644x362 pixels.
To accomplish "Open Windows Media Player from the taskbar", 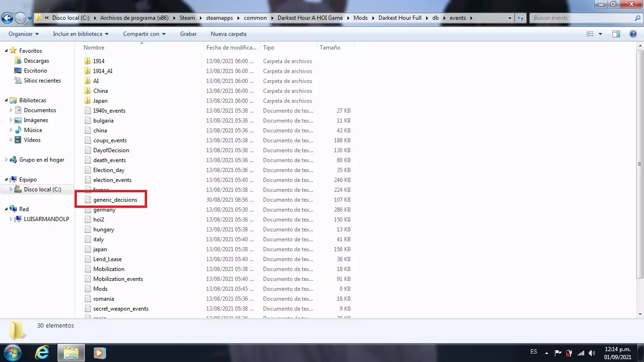I will 99,353.
